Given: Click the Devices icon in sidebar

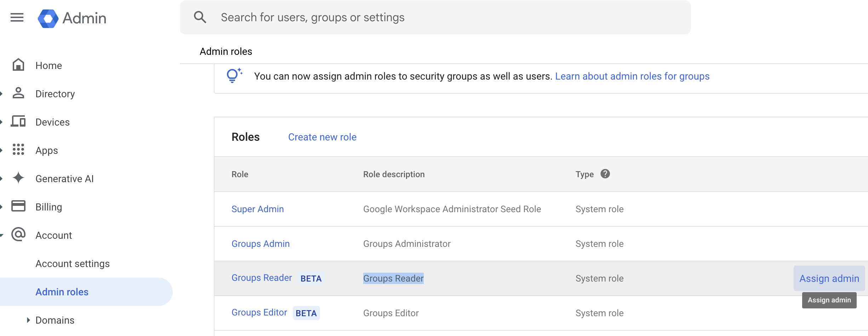Looking at the screenshot, I should pos(18,121).
